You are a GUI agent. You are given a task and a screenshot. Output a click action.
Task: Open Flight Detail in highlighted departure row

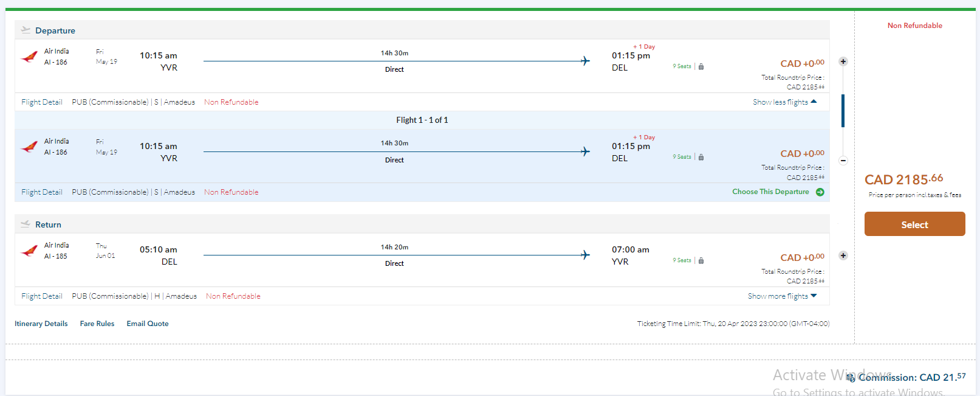tap(42, 192)
